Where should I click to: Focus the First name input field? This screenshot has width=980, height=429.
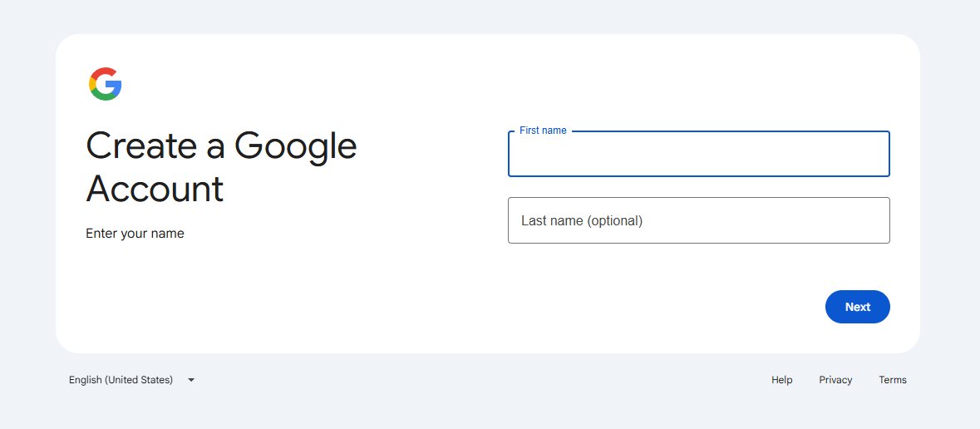699,154
